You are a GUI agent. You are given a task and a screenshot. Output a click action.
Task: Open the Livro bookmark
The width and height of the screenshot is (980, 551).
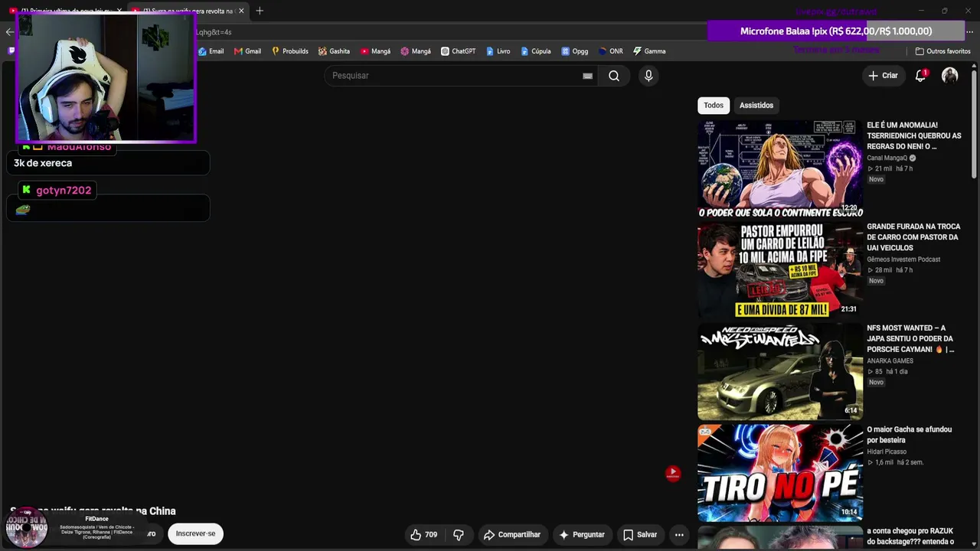pyautogui.click(x=498, y=51)
